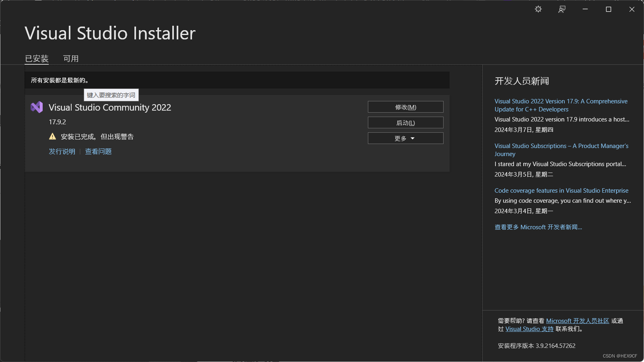
Task: Switch to the 已安装 tab
Action: tap(37, 59)
